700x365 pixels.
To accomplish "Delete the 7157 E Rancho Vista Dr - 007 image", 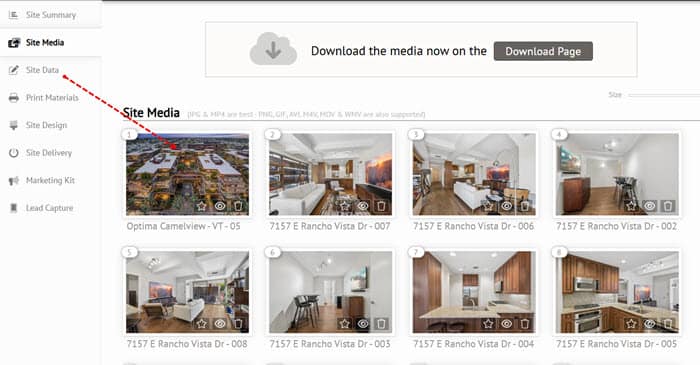I will point(381,206).
